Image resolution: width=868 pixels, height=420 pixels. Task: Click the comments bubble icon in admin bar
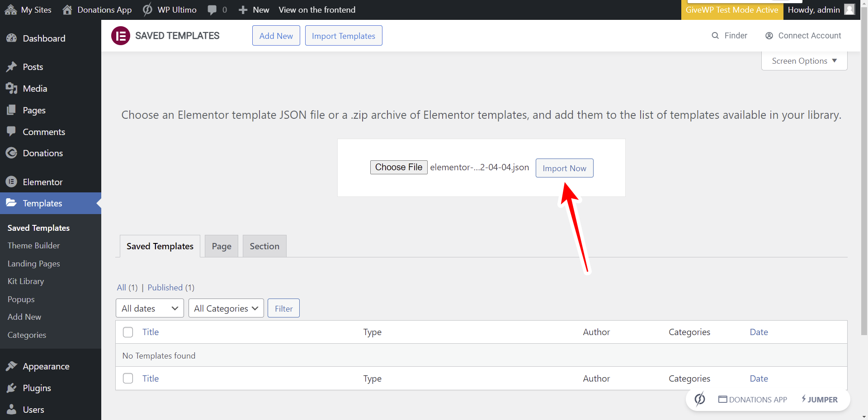point(212,10)
